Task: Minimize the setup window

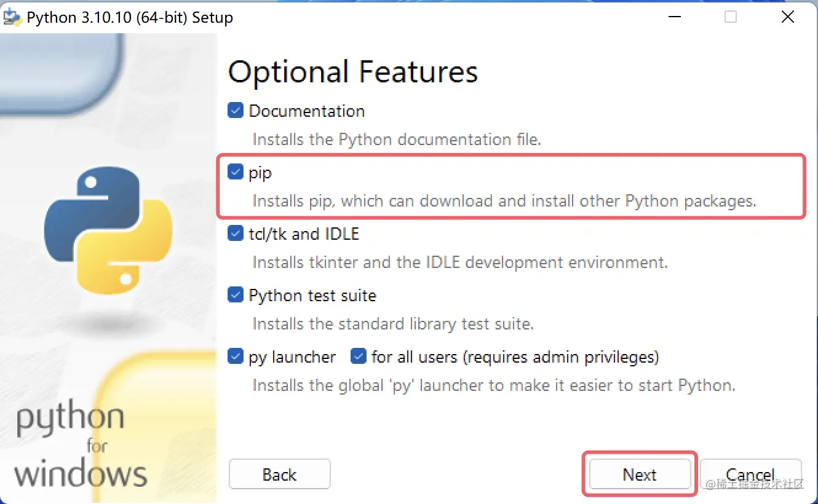Action: point(674,17)
